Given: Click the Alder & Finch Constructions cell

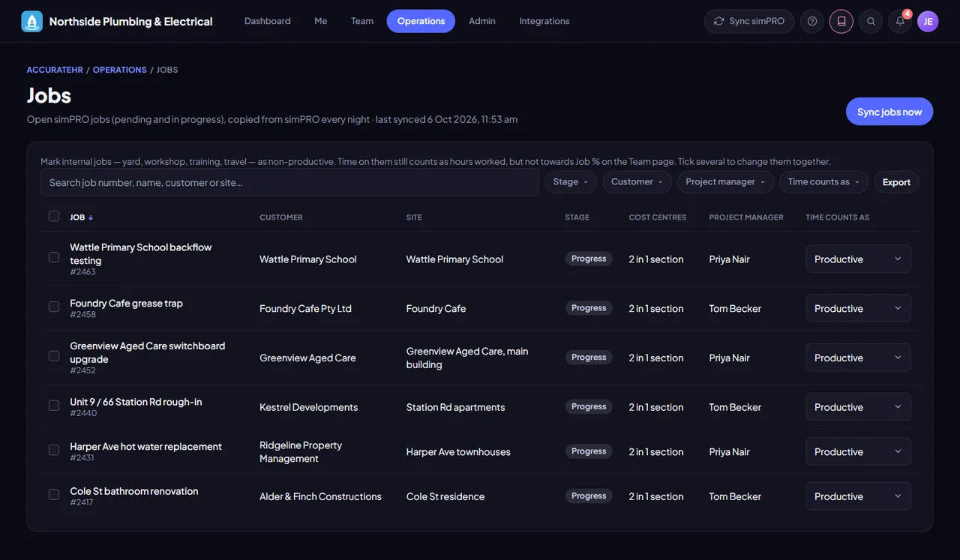Looking at the screenshot, I should (320, 496).
